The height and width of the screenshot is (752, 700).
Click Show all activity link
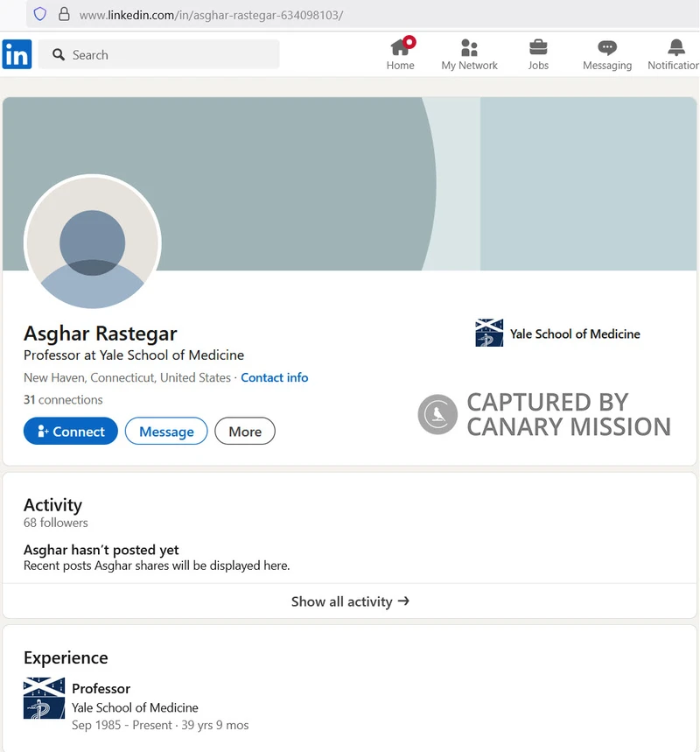tap(350, 601)
